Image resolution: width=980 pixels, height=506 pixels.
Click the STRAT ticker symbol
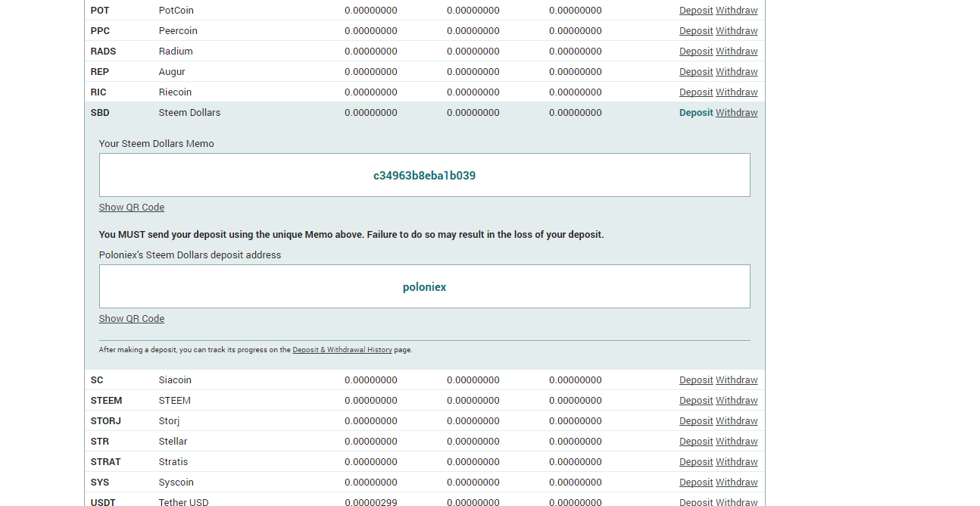(x=106, y=462)
